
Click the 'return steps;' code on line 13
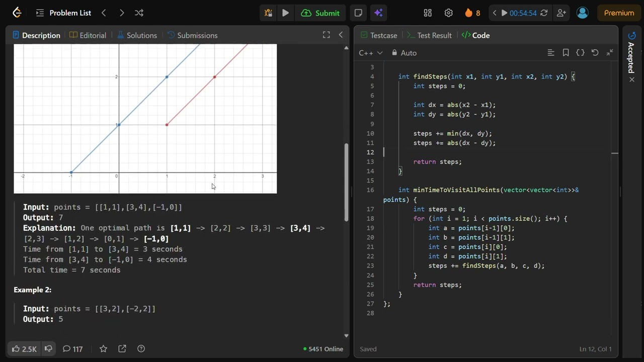437,162
